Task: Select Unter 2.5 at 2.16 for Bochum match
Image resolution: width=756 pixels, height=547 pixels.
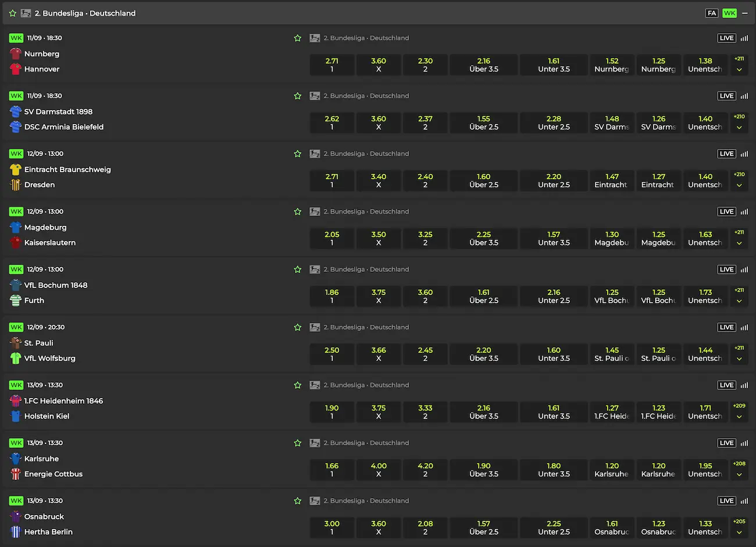Action: (x=554, y=296)
